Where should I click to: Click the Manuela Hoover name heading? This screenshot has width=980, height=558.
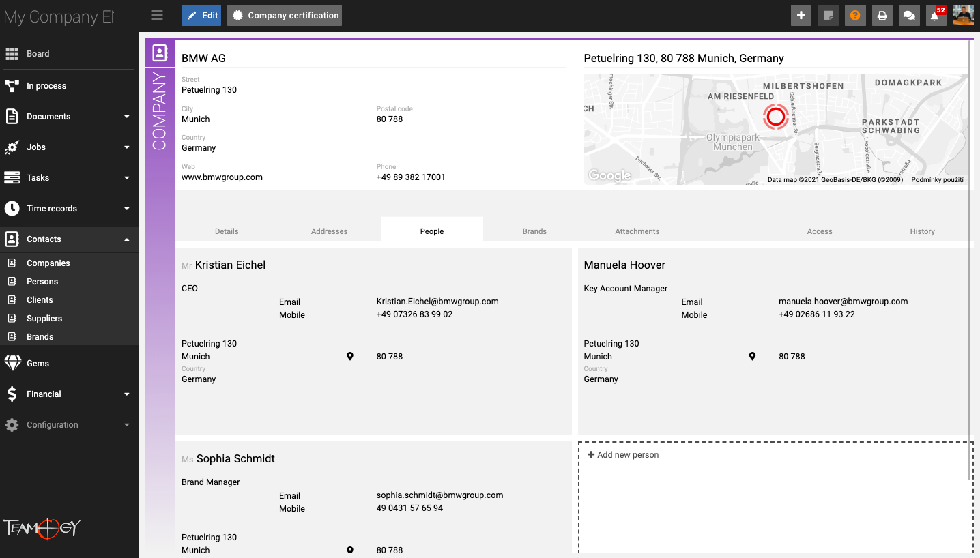(624, 265)
